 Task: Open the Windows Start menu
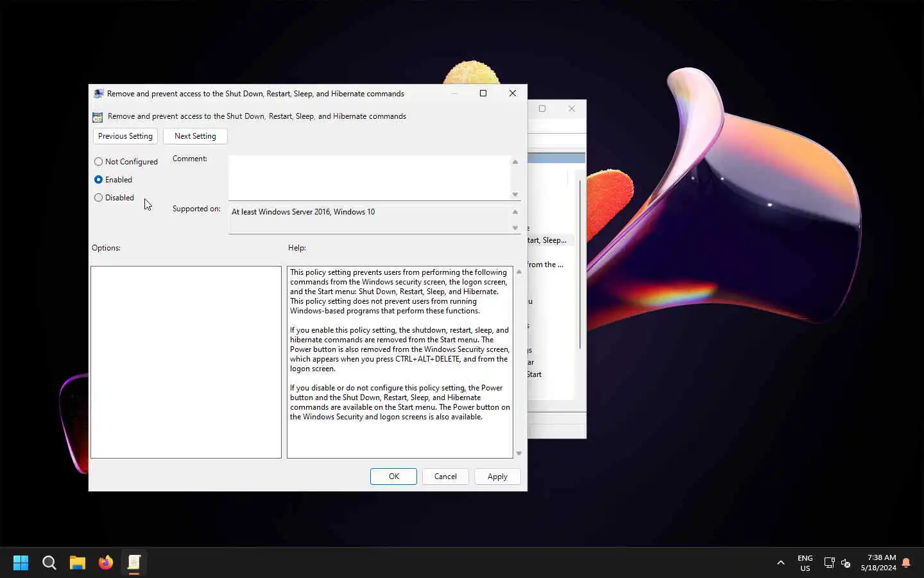tap(21, 563)
